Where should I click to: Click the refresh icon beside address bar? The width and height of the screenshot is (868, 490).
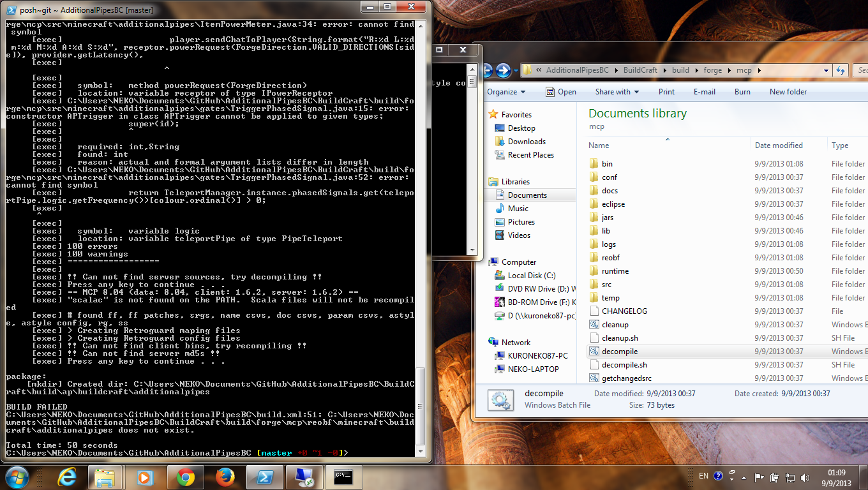841,70
